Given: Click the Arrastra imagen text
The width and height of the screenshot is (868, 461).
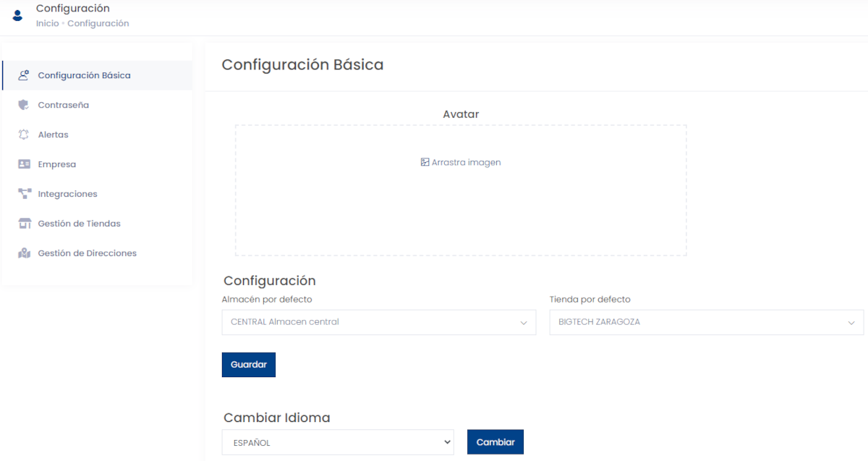Looking at the screenshot, I should pos(467,162).
